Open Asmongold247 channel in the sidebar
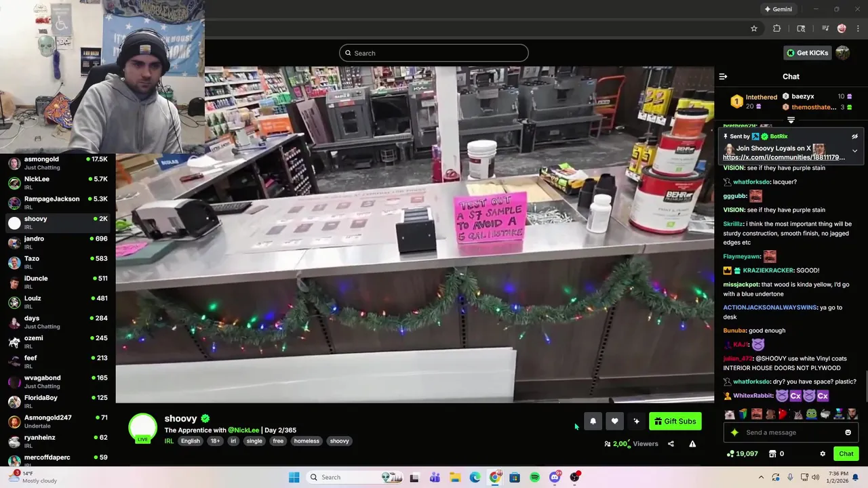Viewport: 868px width, 488px height. [x=58, y=422]
